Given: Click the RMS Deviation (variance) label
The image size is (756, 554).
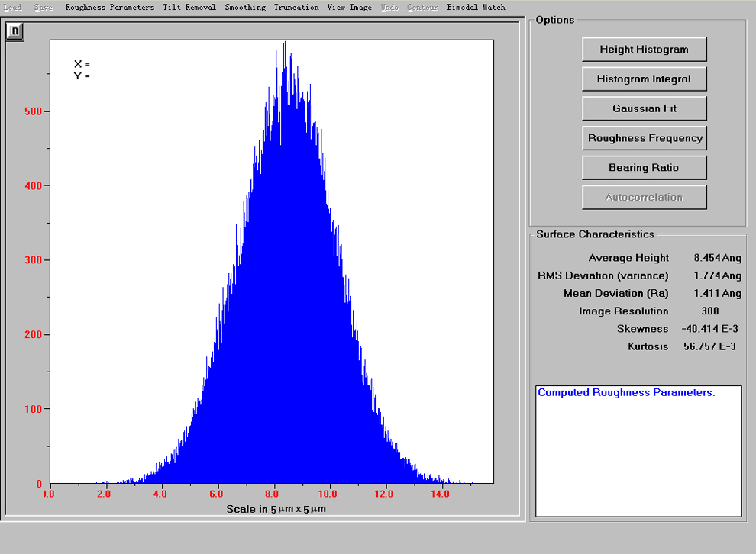Looking at the screenshot, I should 603,275.
